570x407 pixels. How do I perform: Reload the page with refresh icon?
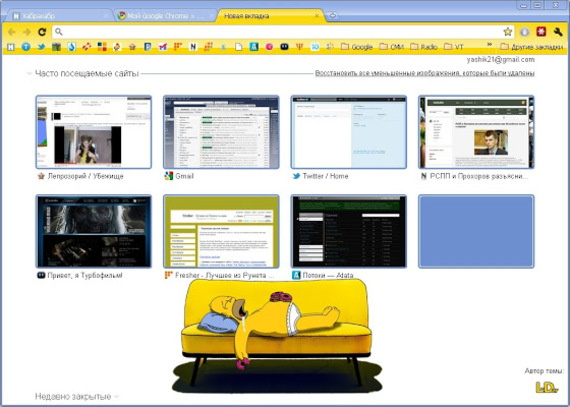pos(42,32)
